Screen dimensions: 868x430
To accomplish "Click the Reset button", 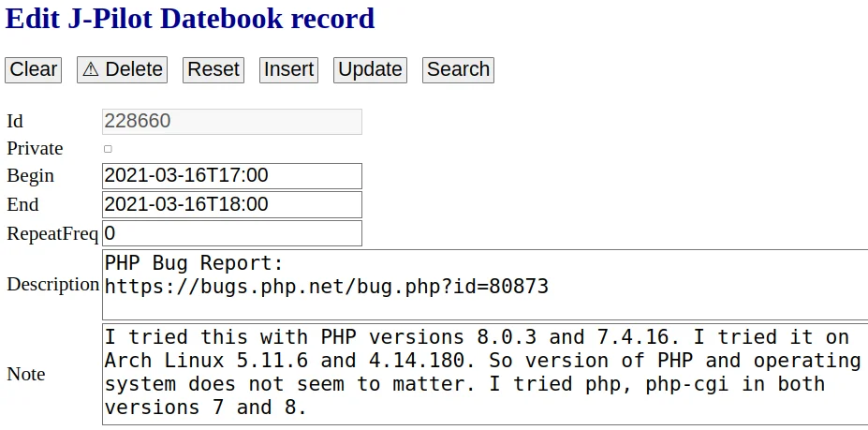I will coord(213,70).
